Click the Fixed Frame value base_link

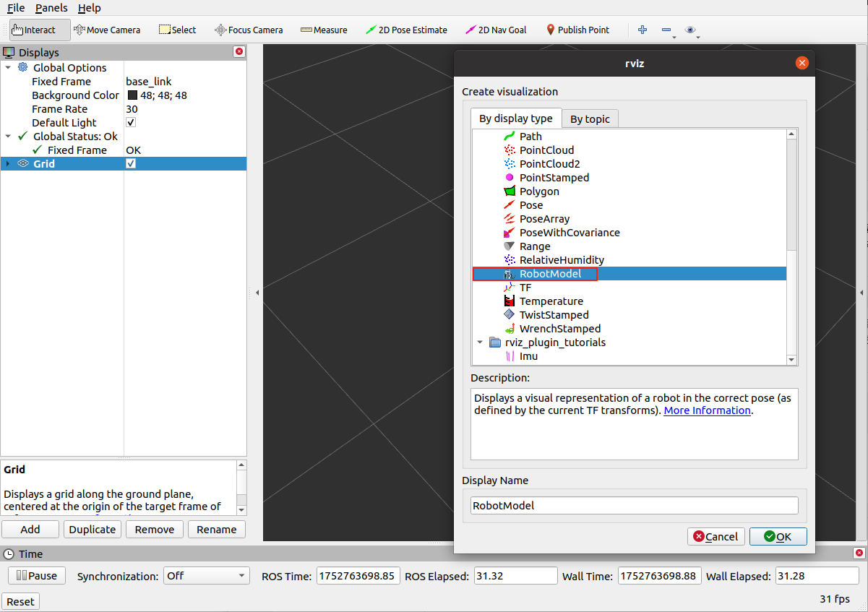tap(149, 81)
